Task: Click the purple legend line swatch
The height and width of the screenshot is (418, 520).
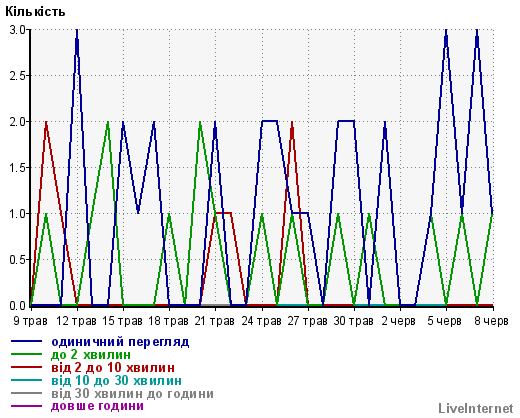Action: pos(26,406)
